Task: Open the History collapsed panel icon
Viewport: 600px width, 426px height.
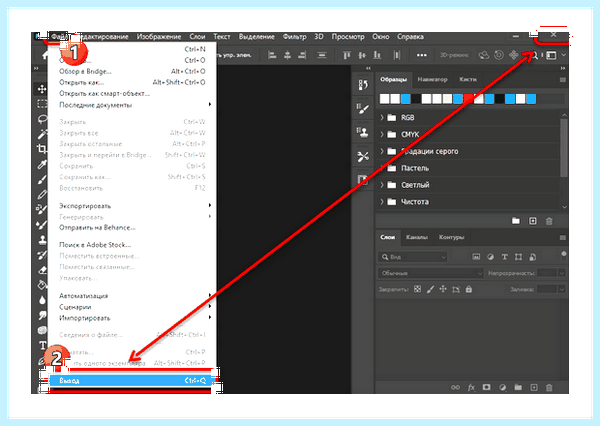Action: (363, 85)
